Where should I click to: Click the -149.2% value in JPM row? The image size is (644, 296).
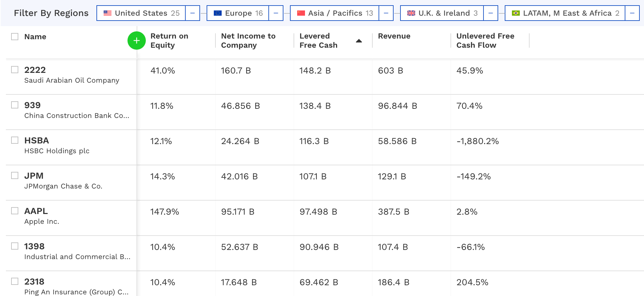tap(474, 176)
